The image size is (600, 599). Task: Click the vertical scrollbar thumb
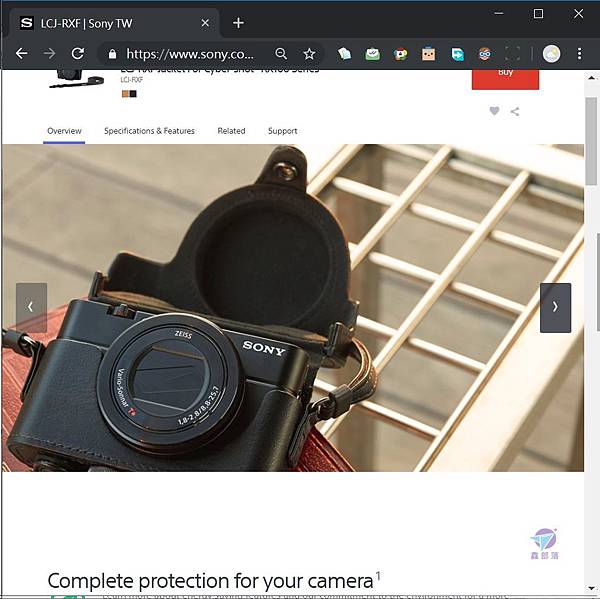pos(592,141)
